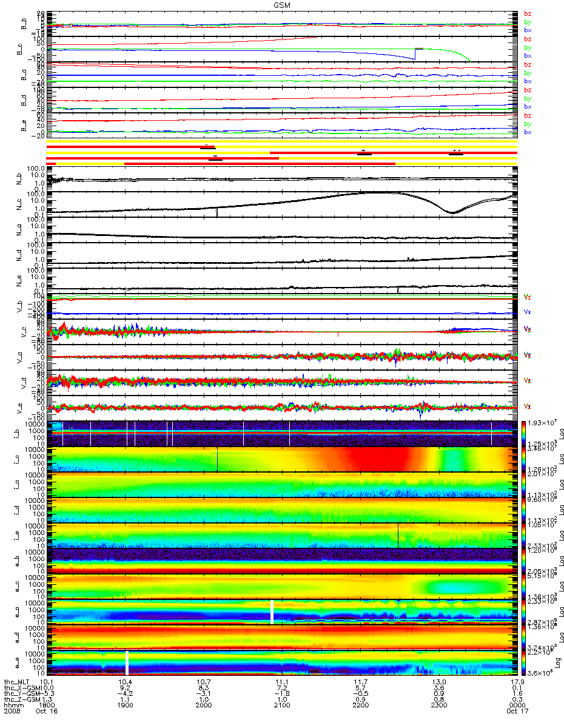Screen dimensions: 564x728
Task: Click the bx legend beside B_e panel
Action: click(x=527, y=132)
